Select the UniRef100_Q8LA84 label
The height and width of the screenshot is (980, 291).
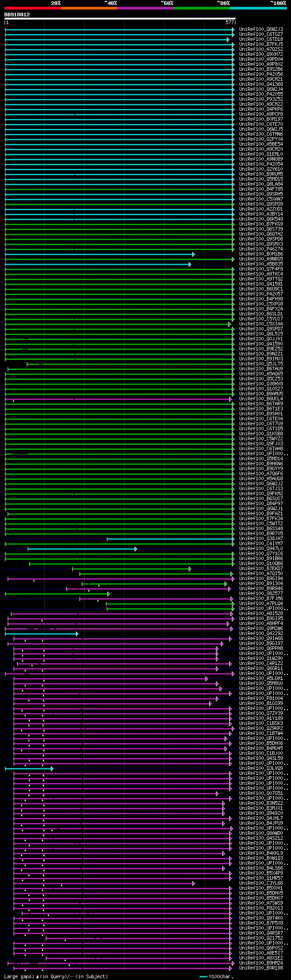click(261, 184)
